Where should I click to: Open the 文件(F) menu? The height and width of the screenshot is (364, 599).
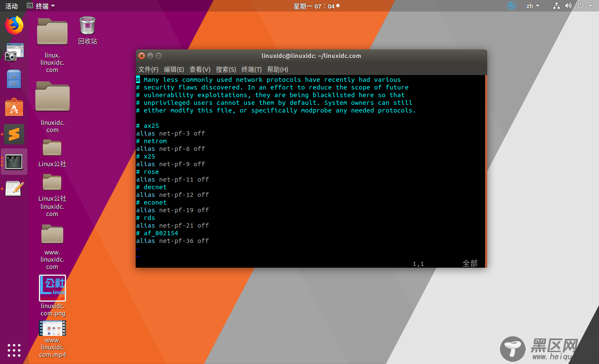(x=148, y=69)
